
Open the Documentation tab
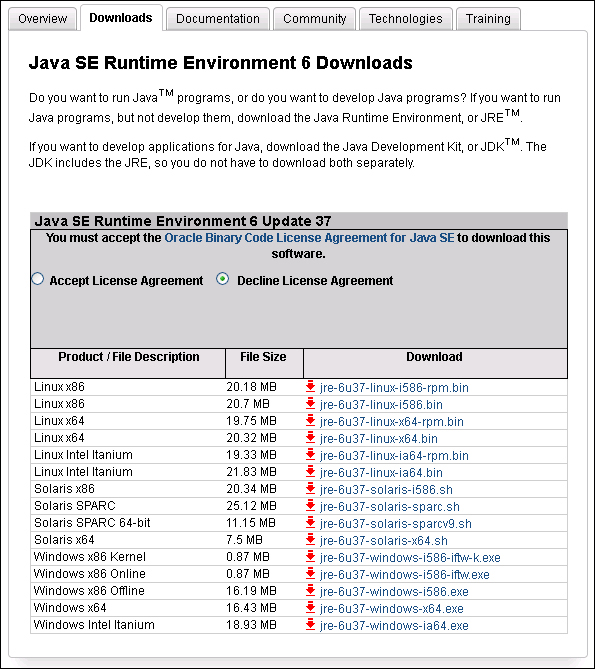[x=218, y=19]
